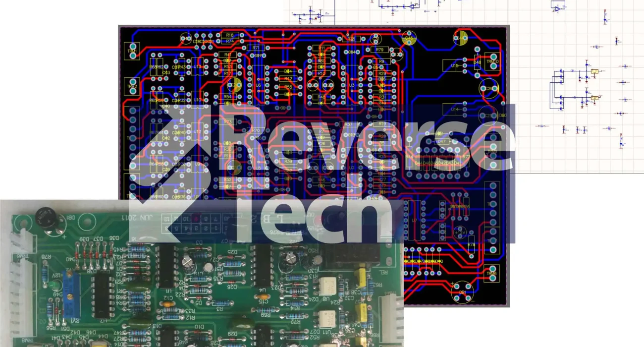
Task: Click the R74 resistor label on the PCB layout
Action: point(229,42)
